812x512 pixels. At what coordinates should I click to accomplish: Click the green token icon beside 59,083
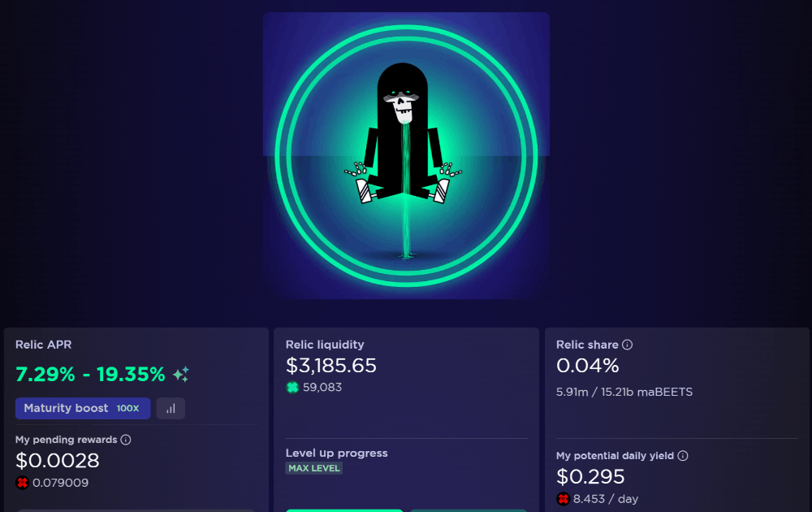coord(292,387)
